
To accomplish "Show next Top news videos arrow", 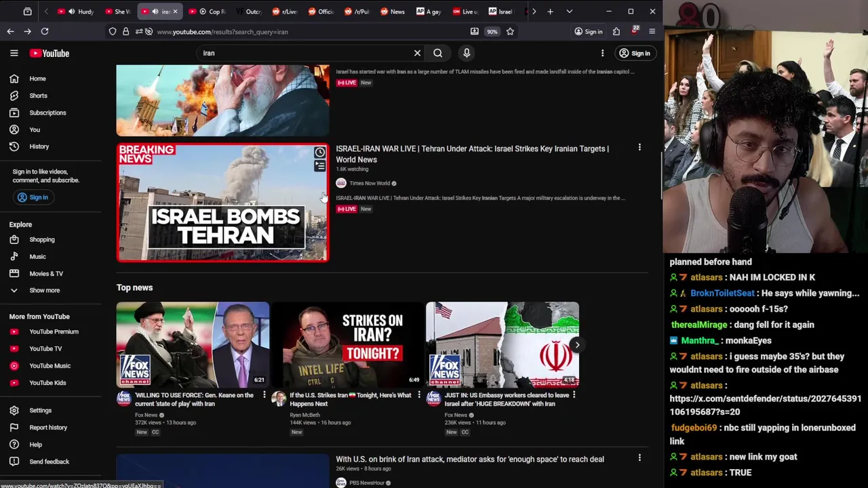I will (x=577, y=344).
